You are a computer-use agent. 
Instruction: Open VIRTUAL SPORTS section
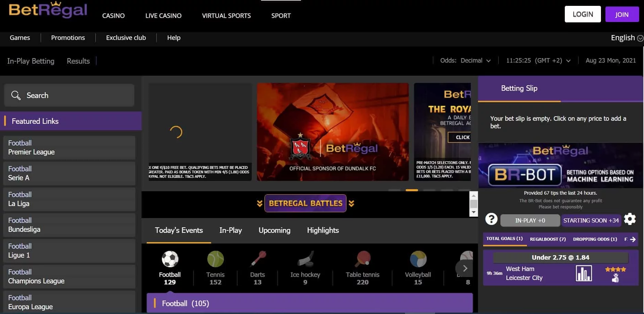pos(226,16)
